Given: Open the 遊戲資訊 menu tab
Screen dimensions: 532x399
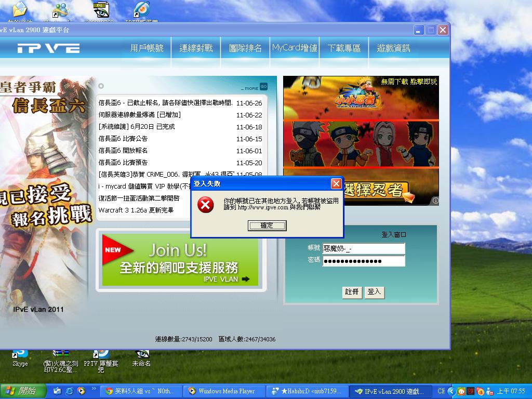Looking at the screenshot, I should (393, 48).
